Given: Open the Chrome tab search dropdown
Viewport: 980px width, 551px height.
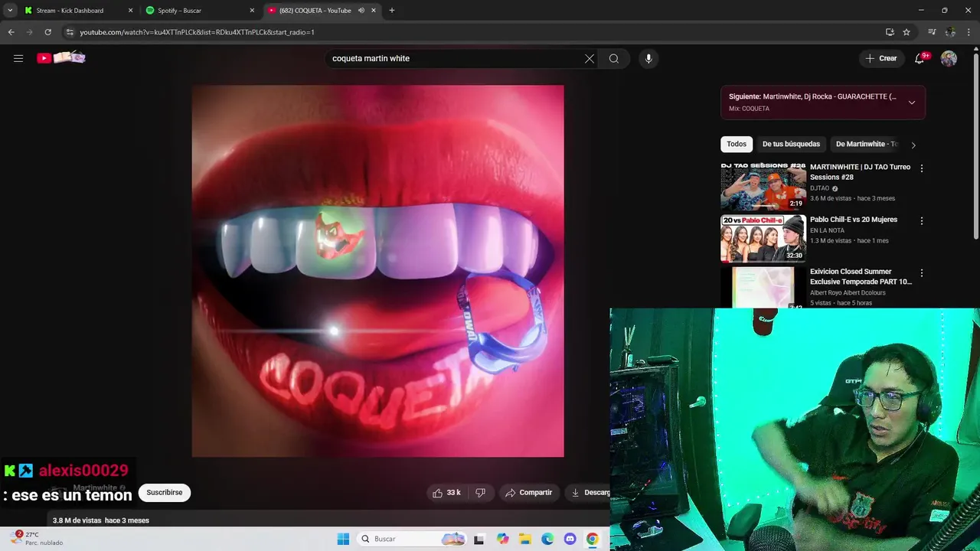Looking at the screenshot, I should [10, 11].
